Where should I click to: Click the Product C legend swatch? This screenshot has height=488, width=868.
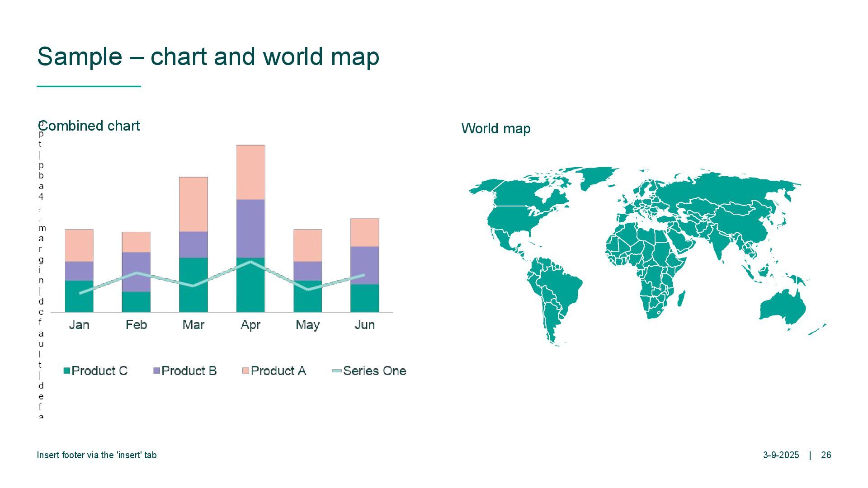pos(67,371)
